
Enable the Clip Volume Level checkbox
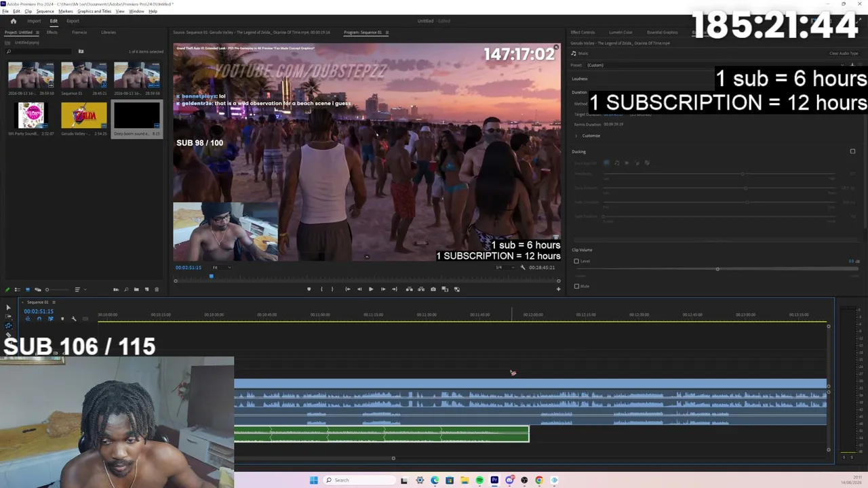(x=576, y=261)
